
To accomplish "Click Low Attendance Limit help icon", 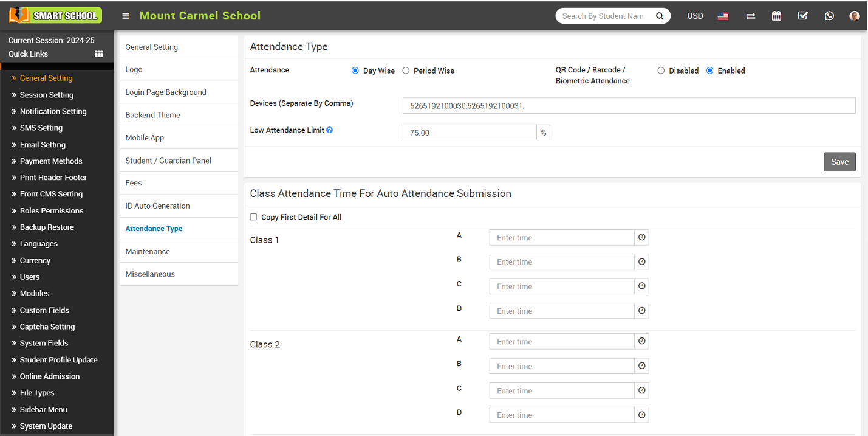I will (330, 130).
